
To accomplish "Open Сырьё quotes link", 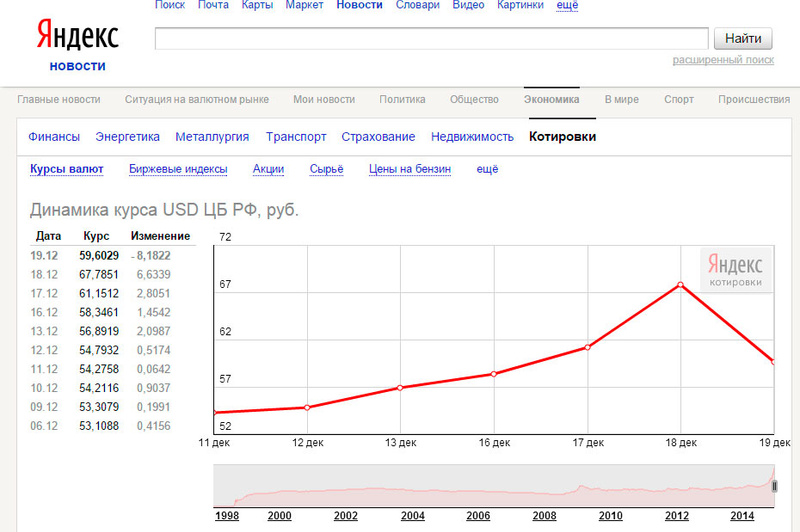I will pos(327,169).
